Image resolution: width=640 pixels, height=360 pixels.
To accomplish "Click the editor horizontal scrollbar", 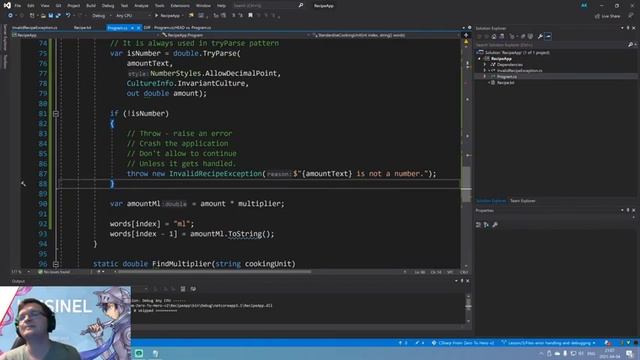I will [x=214, y=272].
